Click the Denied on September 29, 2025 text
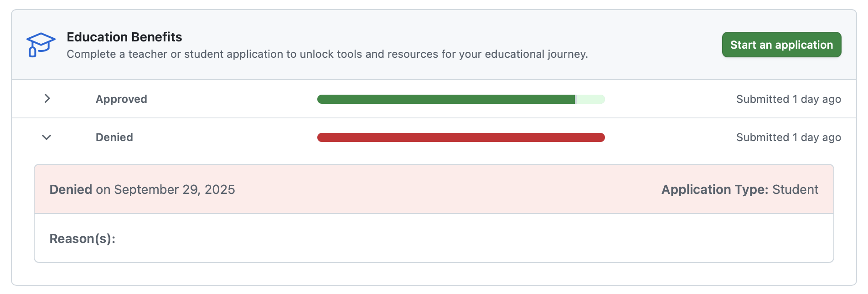 pyautogui.click(x=142, y=189)
